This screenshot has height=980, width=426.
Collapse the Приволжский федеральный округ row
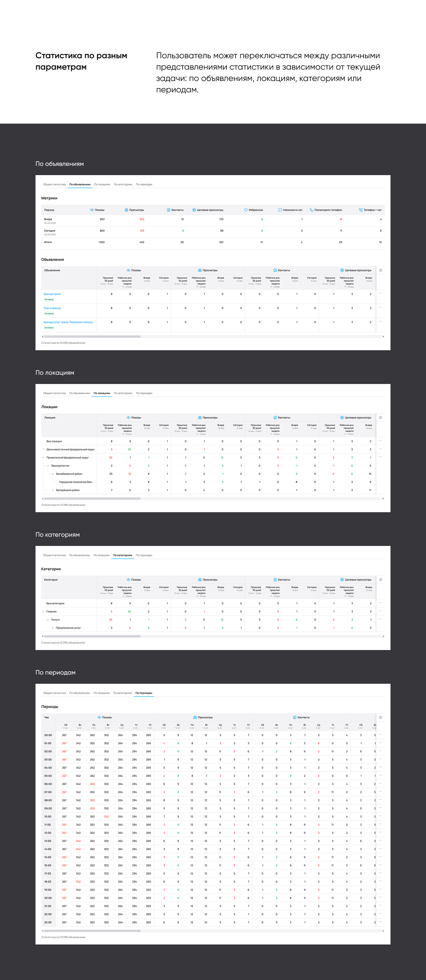pos(43,457)
